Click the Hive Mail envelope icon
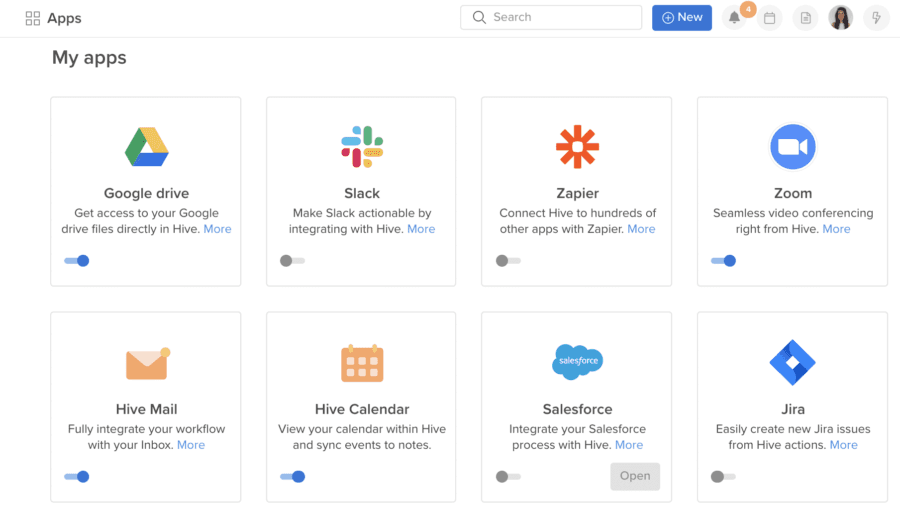Screen dimensions: 900x509 148,363
